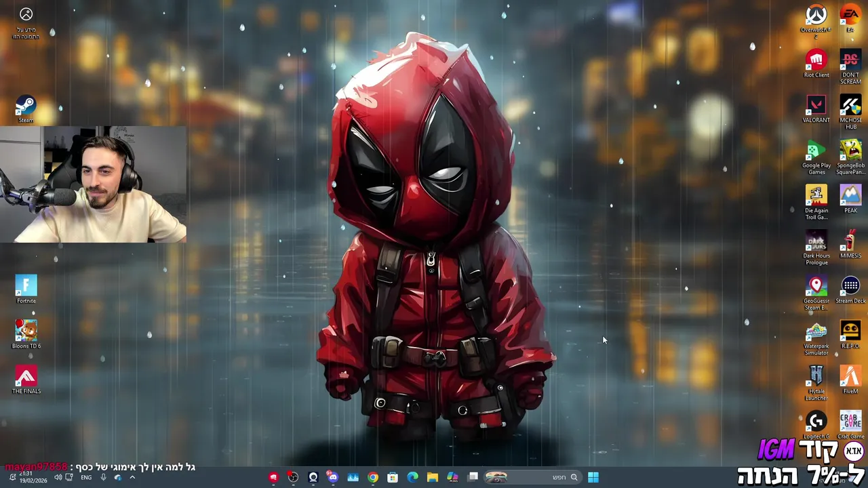The width and height of the screenshot is (868, 488).
Task: Select the MIMESIS desktop icon
Action: [850, 245]
